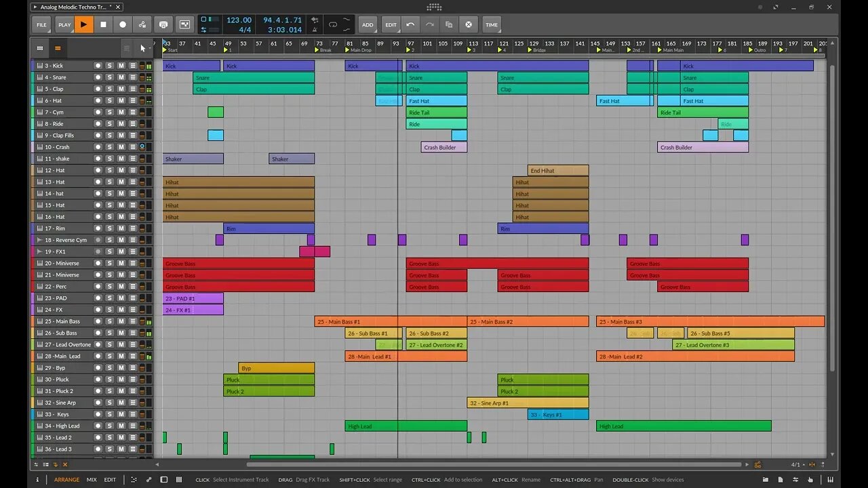868x488 pixels.
Task: Open the ADD dropdown menu
Action: tap(368, 24)
